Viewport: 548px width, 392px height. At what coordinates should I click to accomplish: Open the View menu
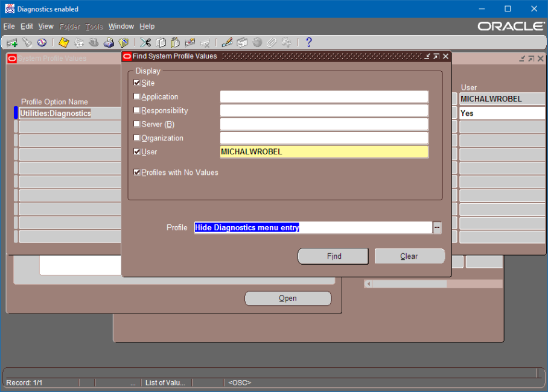coord(46,27)
